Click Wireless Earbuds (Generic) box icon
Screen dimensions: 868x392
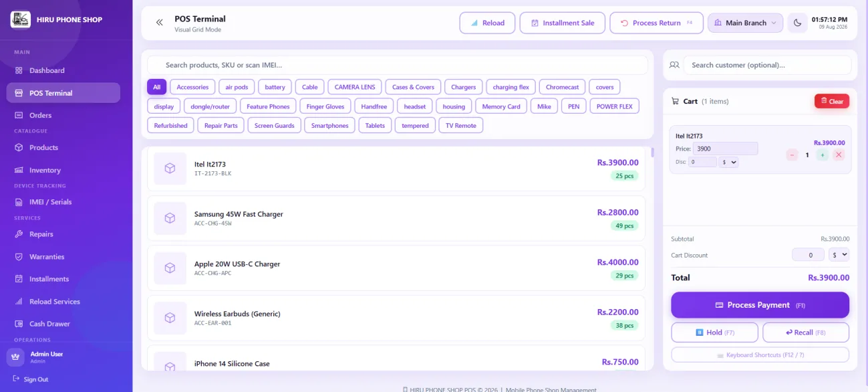pyautogui.click(x=170, y=318)
